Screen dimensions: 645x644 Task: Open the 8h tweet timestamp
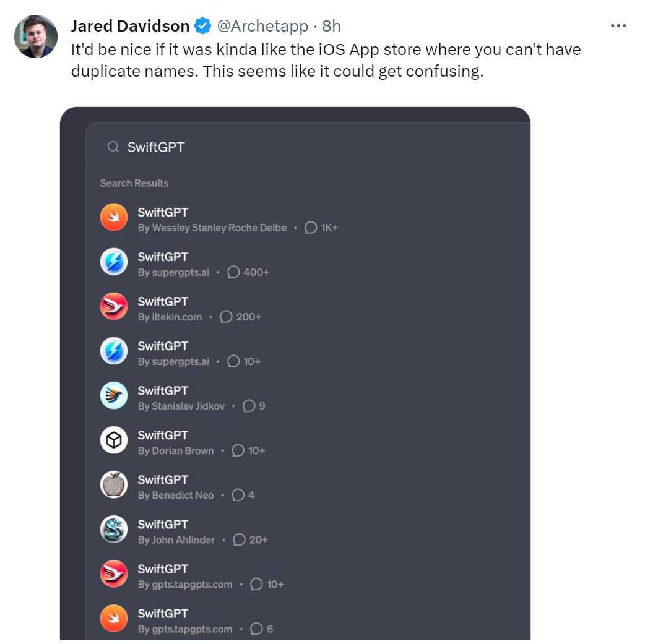(x=332, y=26)
